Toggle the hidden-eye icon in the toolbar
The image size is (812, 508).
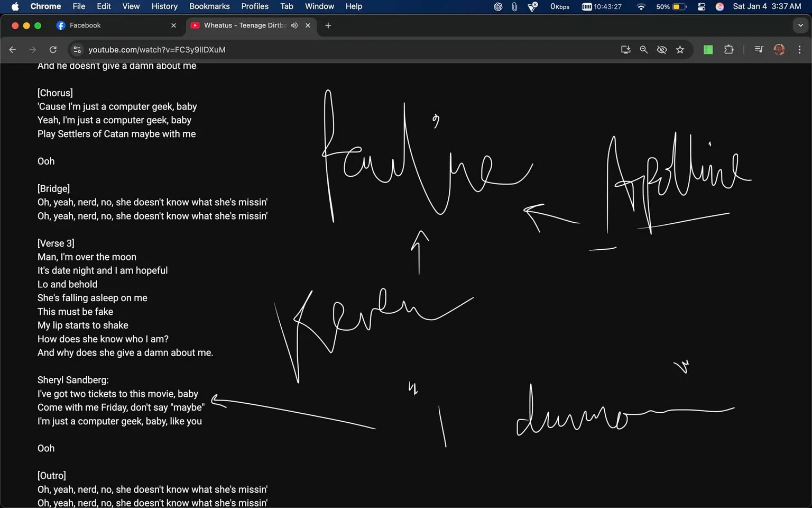coord(661,49)
